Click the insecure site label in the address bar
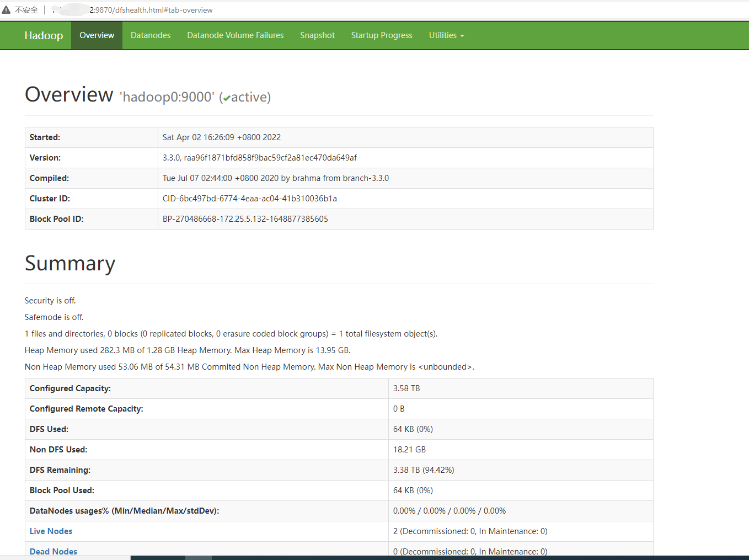The width and height of the screenshot is (749, 560). pyautogui.click(x=26, y=10)
